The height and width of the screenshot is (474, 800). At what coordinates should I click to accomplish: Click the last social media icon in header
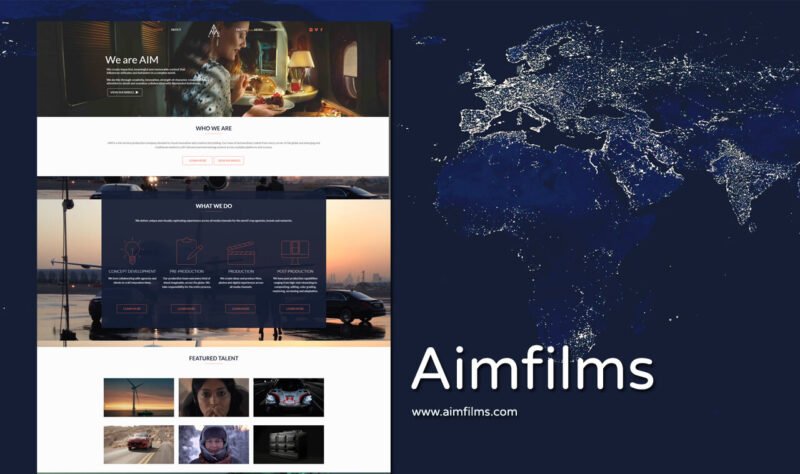point(323,30)
